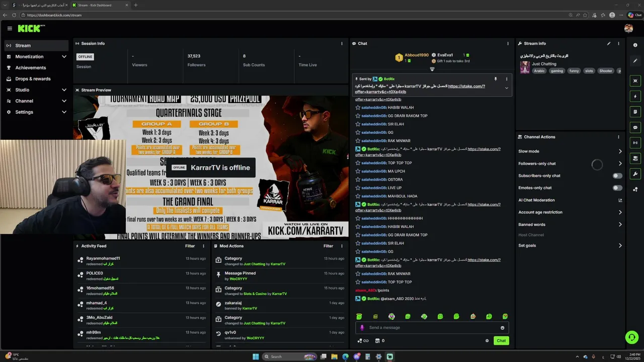
Task: Open AI Chat Moderation external link
Action: [x=620, y=200]
